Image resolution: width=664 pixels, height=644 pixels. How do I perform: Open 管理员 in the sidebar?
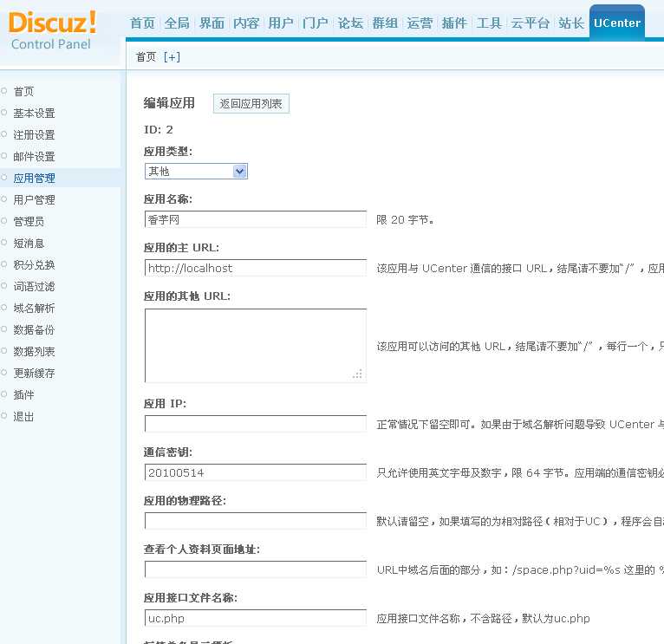point(29,221)
